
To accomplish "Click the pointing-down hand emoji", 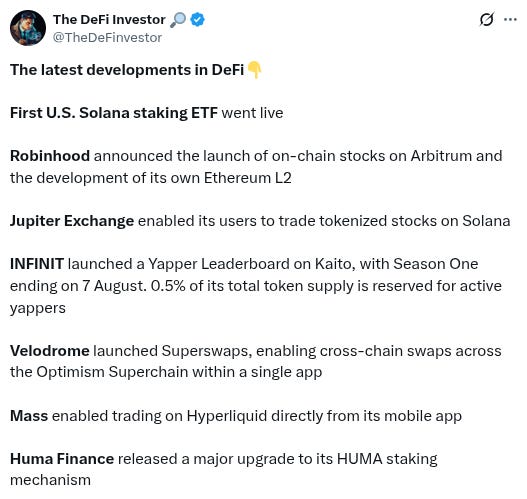I will click(254, 70).
